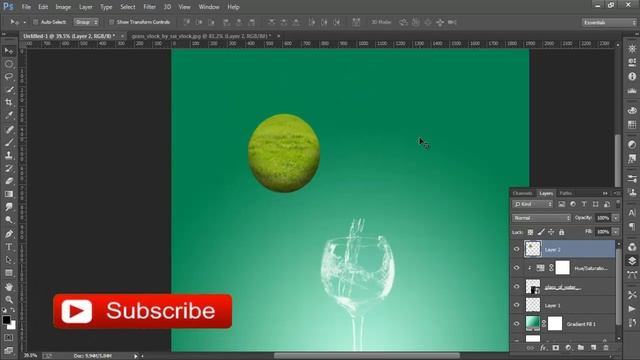Delete the selected layer
This screenshot has height=360, width=640.
coord(606,348)
